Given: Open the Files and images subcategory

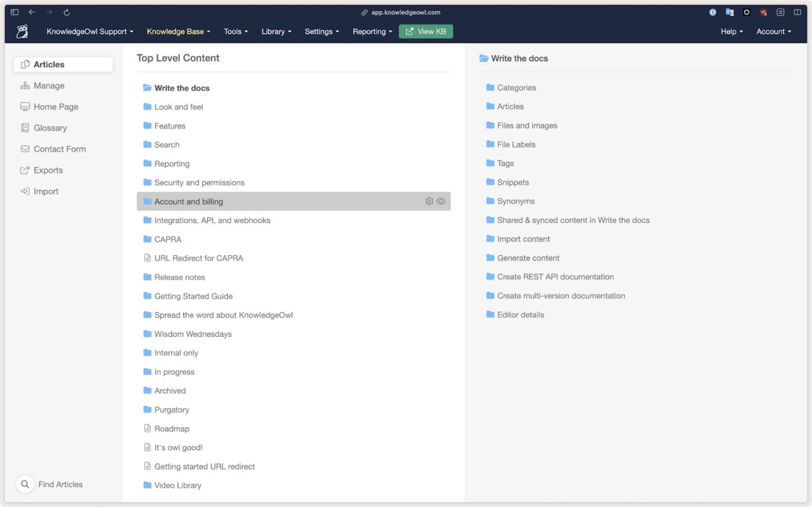Looking at the screenshot, I should click(527, 125).
